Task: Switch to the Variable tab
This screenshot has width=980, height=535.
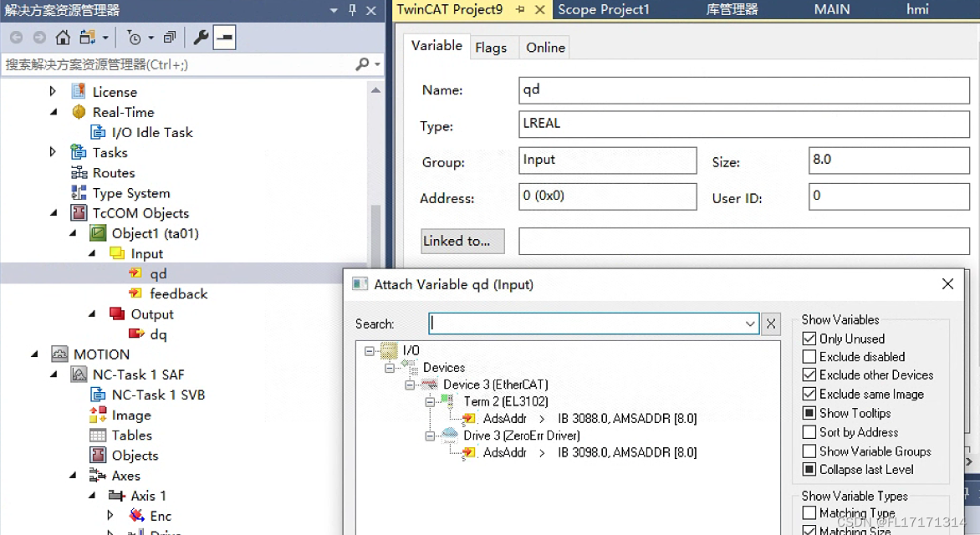Action: click(436, 46)
